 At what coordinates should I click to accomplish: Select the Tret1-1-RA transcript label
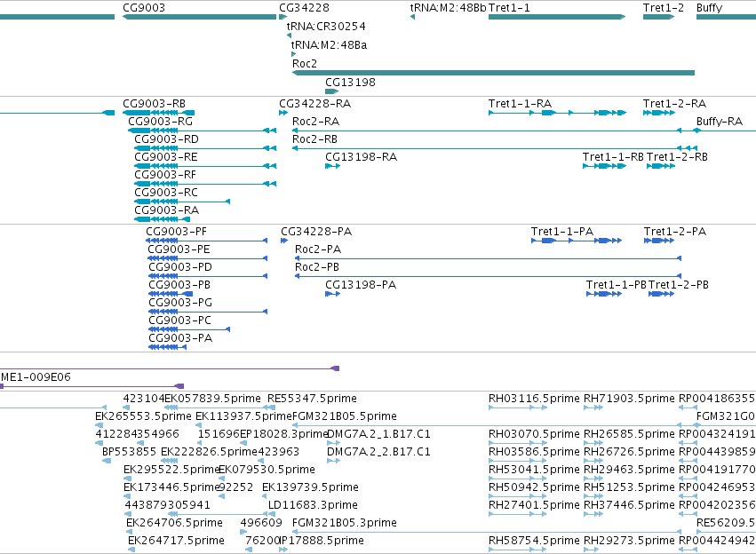520,104
